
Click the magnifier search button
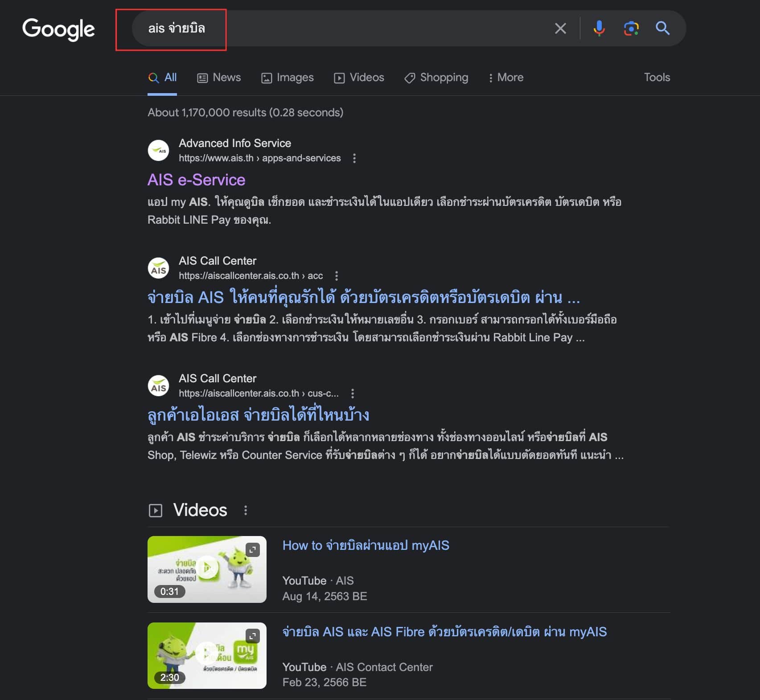[662, 29]
